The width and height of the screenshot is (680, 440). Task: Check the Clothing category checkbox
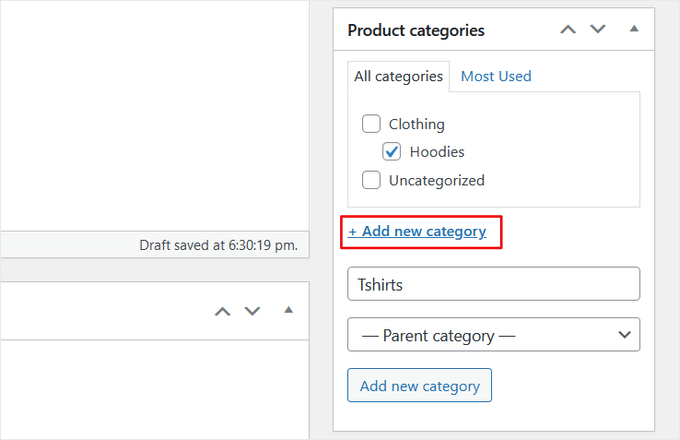coord(371,124)
